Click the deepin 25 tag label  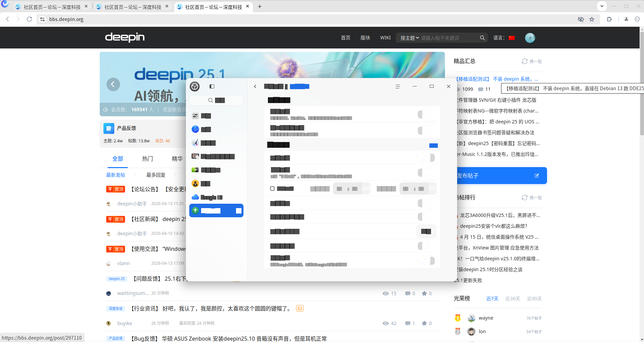[x=117, y=279]
